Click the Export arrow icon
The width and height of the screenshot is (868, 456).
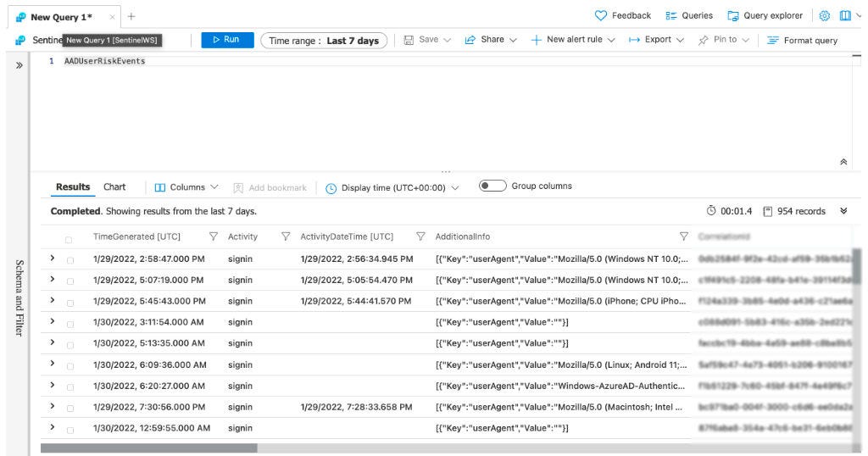pyautogui.click(x=634, y=40)
